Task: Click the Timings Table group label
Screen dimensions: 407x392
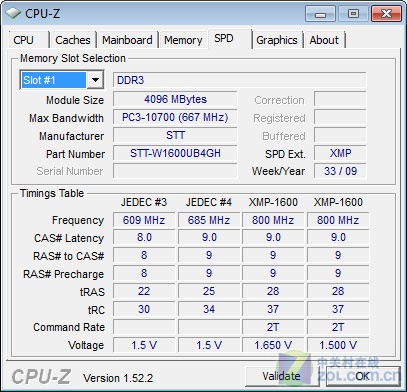Action: [52, 193]
